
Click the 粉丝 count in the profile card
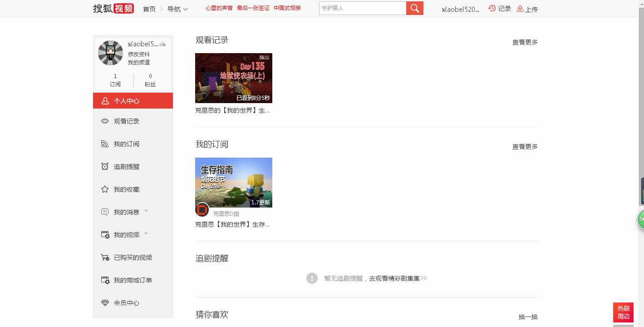(x=150, y=80)
